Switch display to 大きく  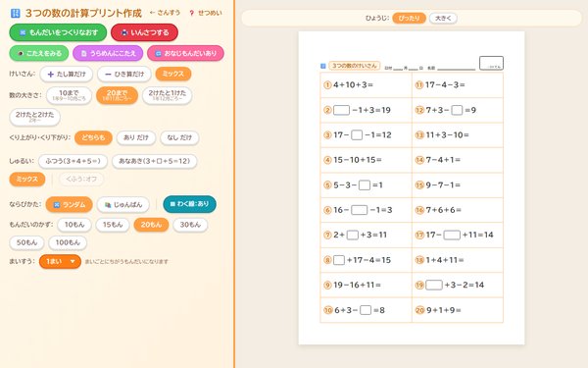(x=443, y=18)
